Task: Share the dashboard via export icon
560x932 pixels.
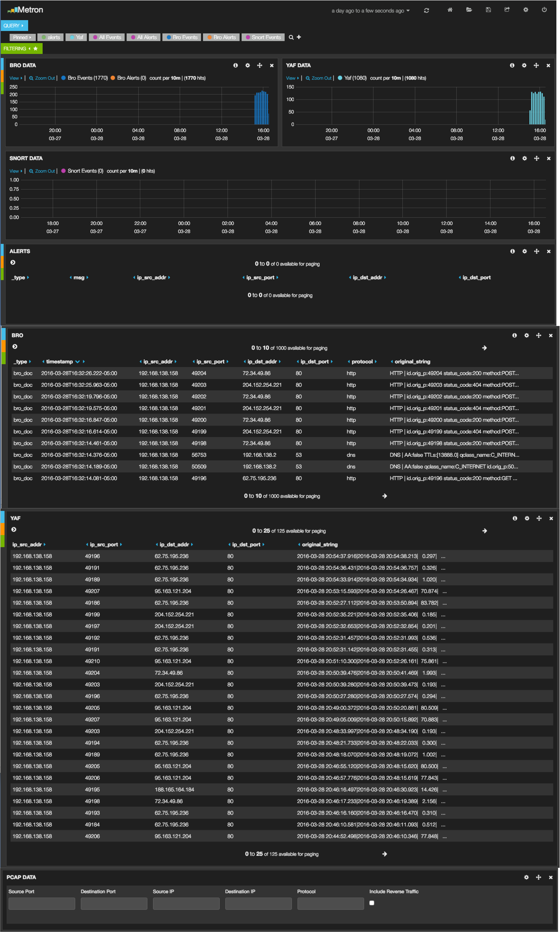Action: (x=507, y=10)
